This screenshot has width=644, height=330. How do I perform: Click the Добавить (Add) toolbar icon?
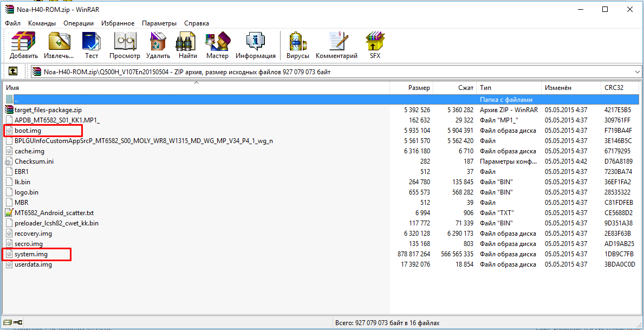pos(24,46)
